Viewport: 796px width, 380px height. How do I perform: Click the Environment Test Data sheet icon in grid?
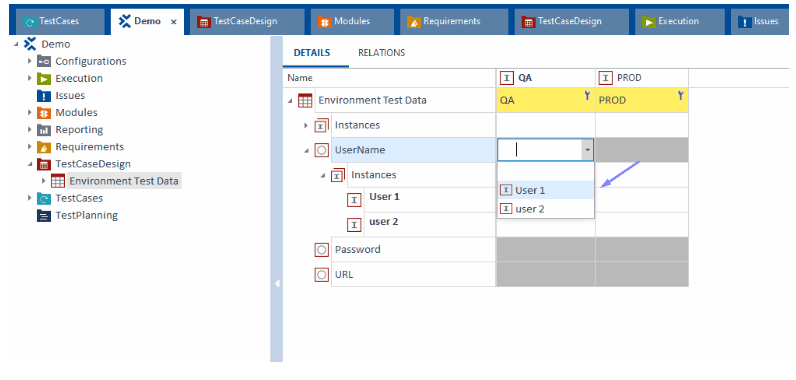(x=305, y=100)
